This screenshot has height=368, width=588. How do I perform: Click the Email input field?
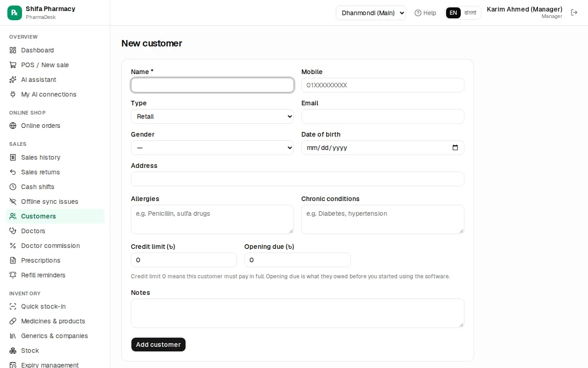[383, 116]
